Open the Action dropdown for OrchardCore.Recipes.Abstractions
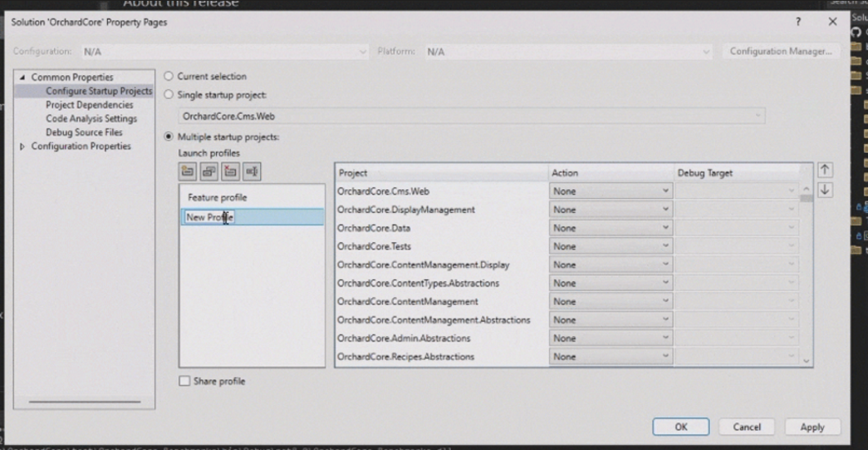This screenshot has width=868, height=450. coord(610,357)
